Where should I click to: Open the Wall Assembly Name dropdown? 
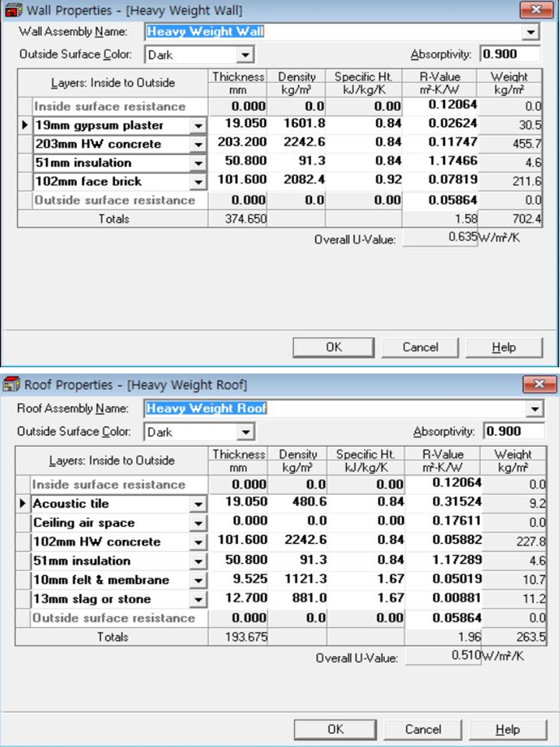[x=530, y=32]
